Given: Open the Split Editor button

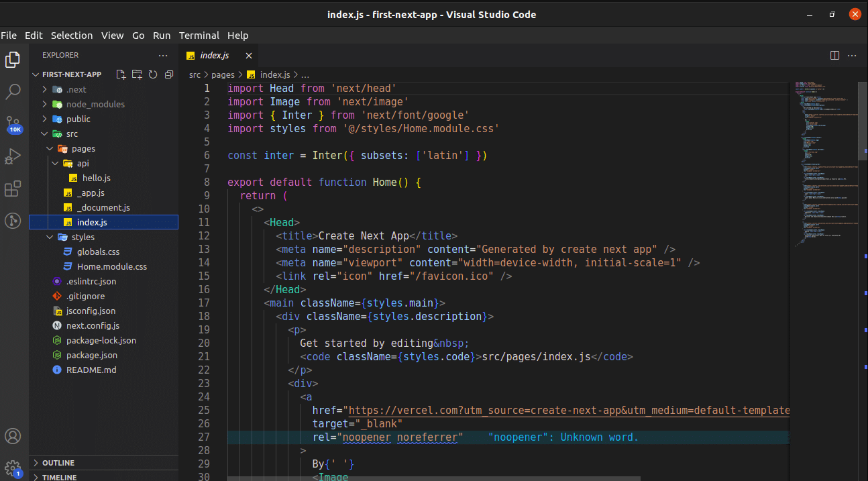Looking at the screenshot, I should click(x=834, y=55).
